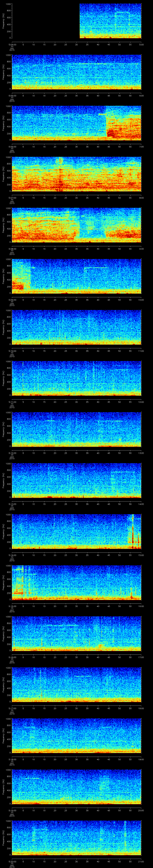Click the "5:11:00" start time label
This screenshot has height=868, width=153.
point(12,402)
